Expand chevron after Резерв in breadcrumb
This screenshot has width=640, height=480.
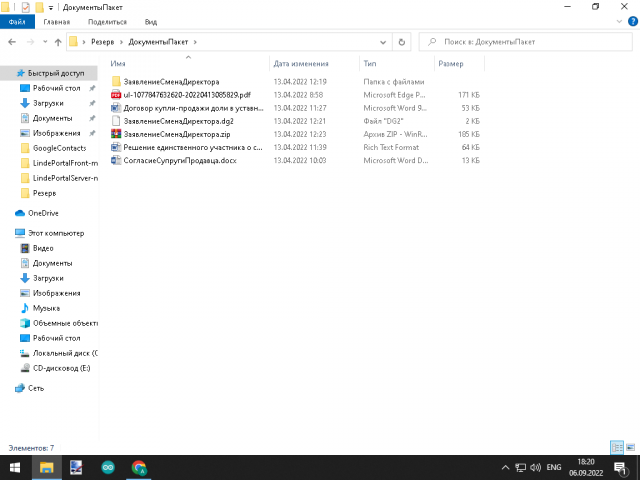(x=122, y=42)
